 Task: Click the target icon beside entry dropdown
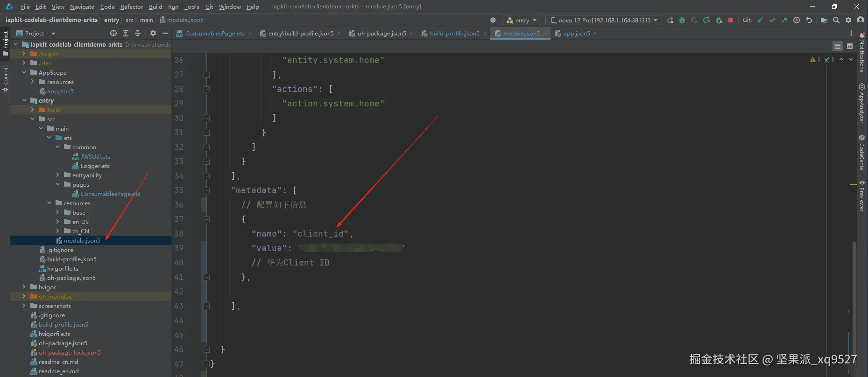click(x=493, y=20)
